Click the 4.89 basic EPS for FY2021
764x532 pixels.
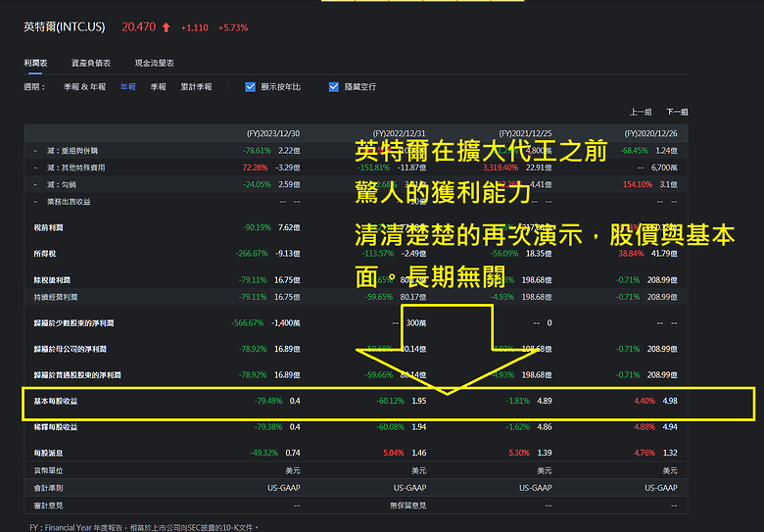545,401
